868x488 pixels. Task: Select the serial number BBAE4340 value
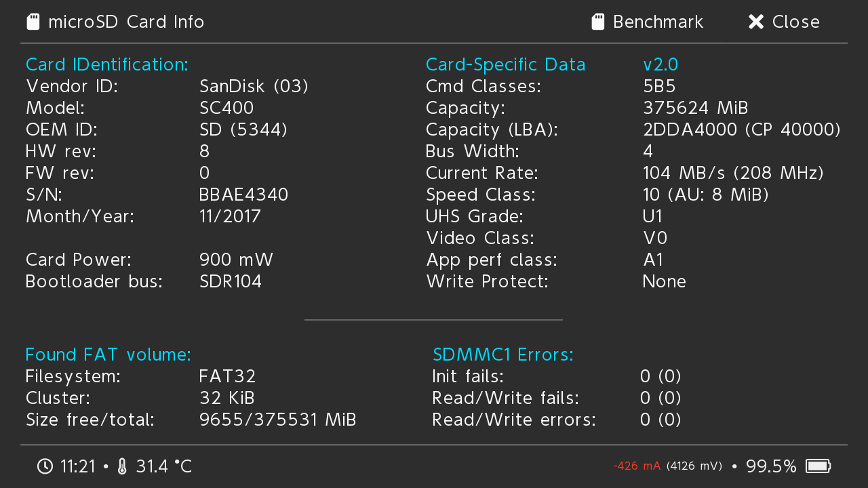coord(244,195)
